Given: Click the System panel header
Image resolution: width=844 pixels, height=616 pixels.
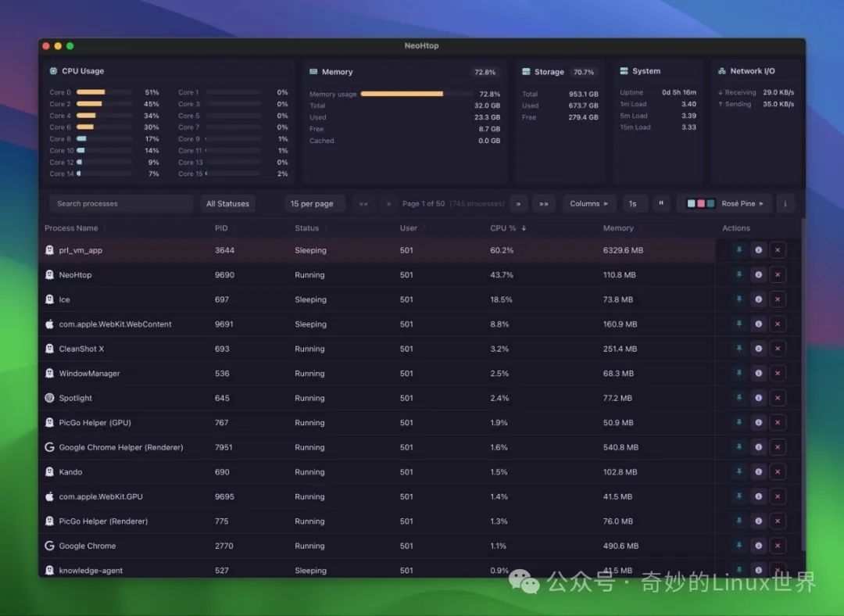Looking at the screenshot, I should (640, 71).
